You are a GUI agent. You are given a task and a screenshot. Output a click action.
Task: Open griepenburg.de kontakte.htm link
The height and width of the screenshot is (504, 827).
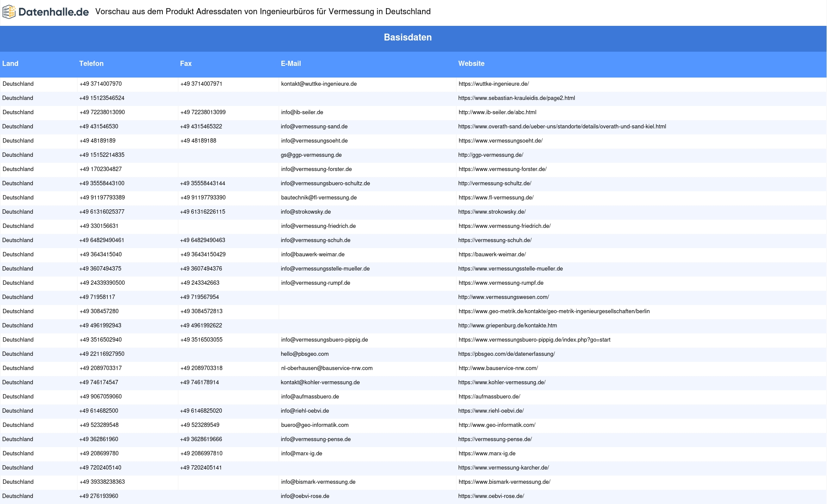click(x=507, y=326)
